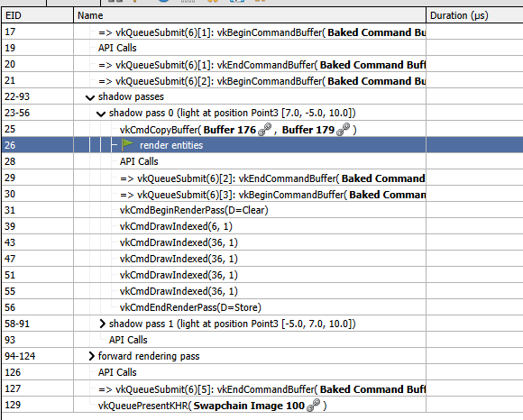Screen dimensions: 523x420
Task: Expand the forward rendering pass group
Action: (91, 356)
